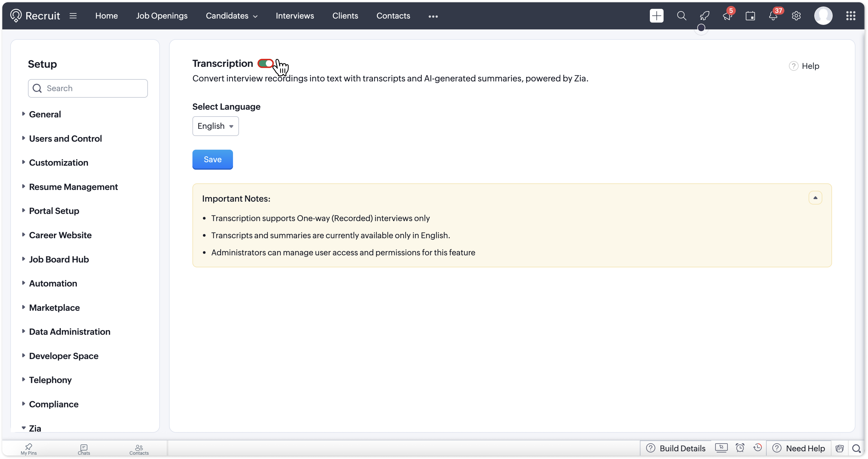Open the English language dropdown
Screen dimensions: 868x459
[x=216, y=126]
